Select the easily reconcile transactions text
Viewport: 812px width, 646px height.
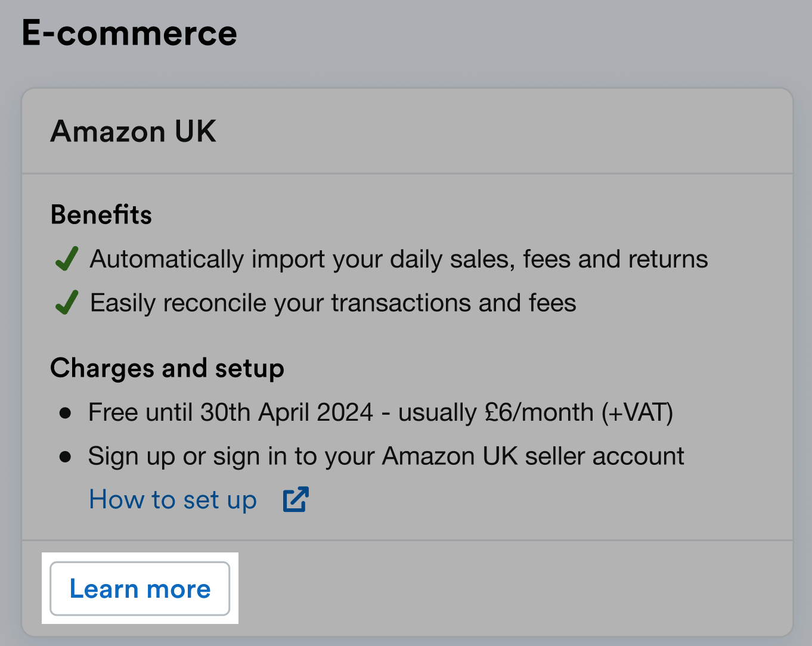[332, 302]
